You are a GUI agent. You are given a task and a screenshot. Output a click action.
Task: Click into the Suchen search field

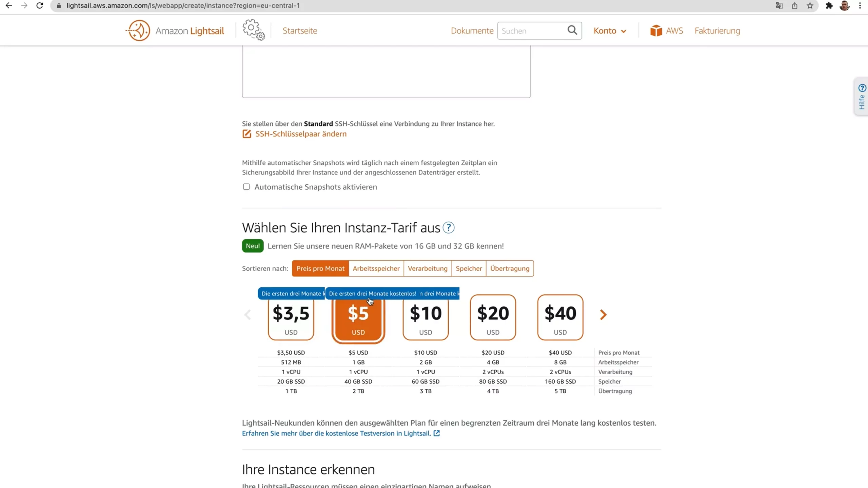pos(532,31)
